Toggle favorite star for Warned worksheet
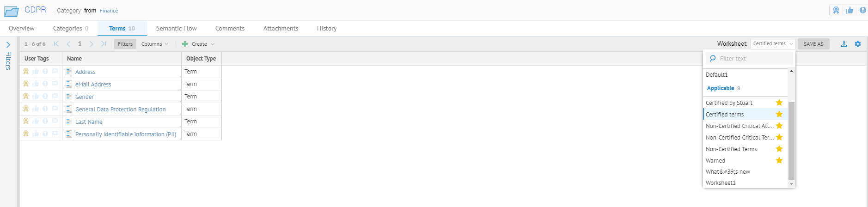The height and width of the screenshot is (207, 868). (779, 160)
